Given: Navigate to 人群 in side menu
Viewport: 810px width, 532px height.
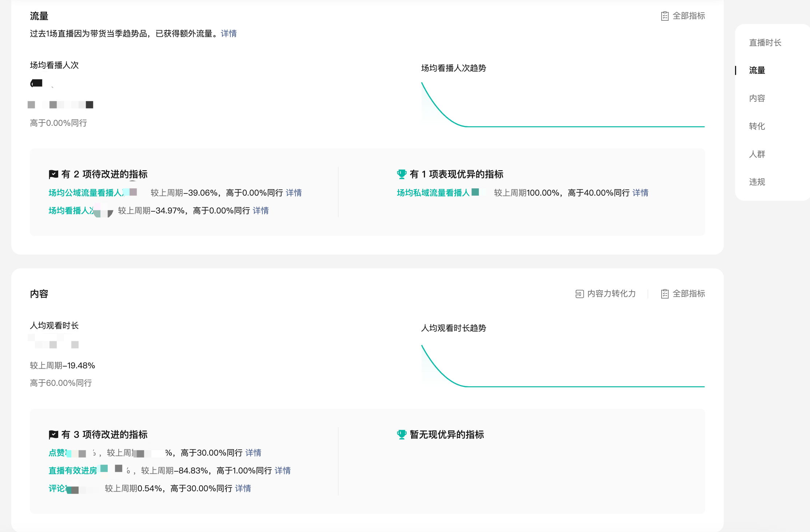Looking at the screenshot, I should pos(757,154).
